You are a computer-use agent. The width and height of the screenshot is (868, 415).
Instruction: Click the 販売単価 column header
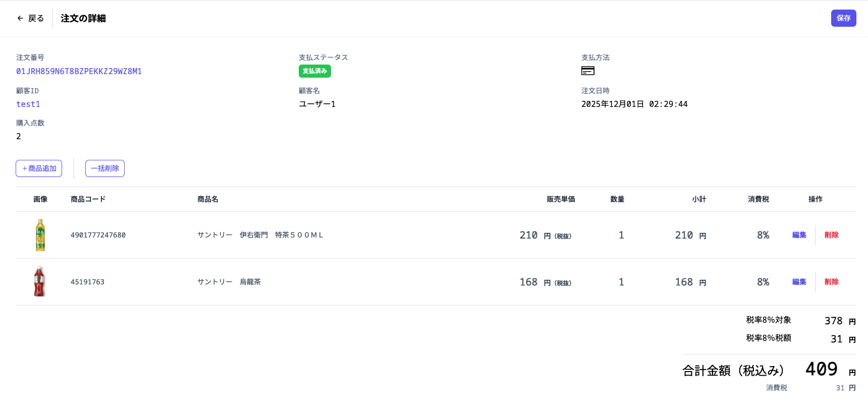pos(561,199)
